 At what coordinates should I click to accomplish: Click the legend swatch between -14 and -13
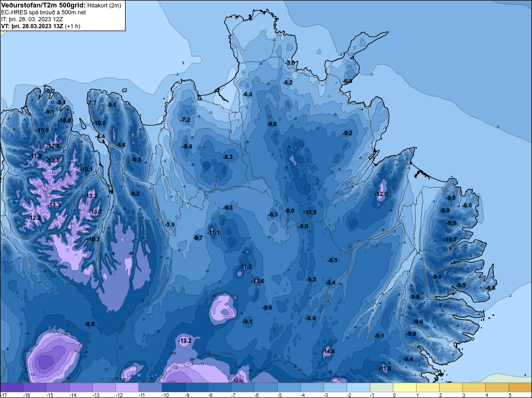coord(81,387)
